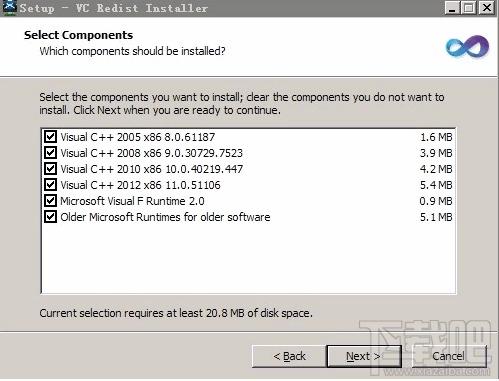Uncheck Older Microsoft Runtimes for older software
The width and height of the screenshot is (499, 381).
[50, 217]
